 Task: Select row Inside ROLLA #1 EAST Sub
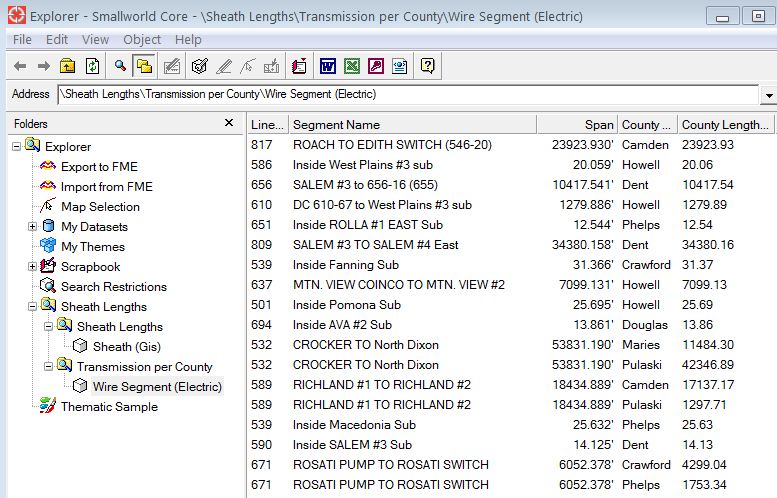[511, 225]
